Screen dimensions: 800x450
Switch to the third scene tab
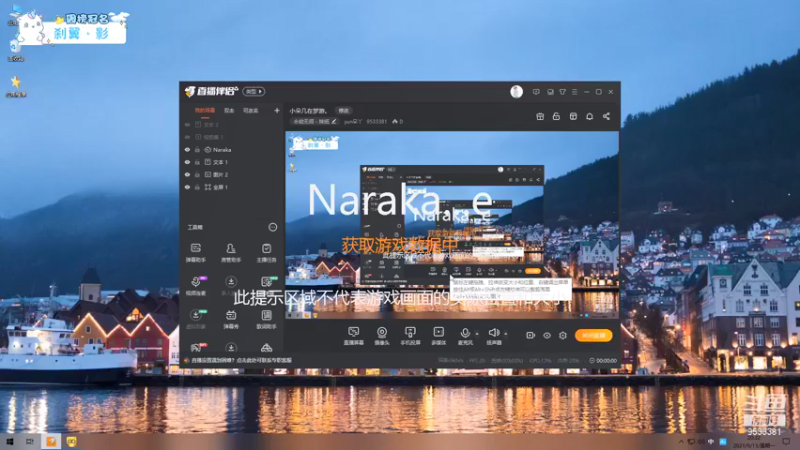click(251, 110)
